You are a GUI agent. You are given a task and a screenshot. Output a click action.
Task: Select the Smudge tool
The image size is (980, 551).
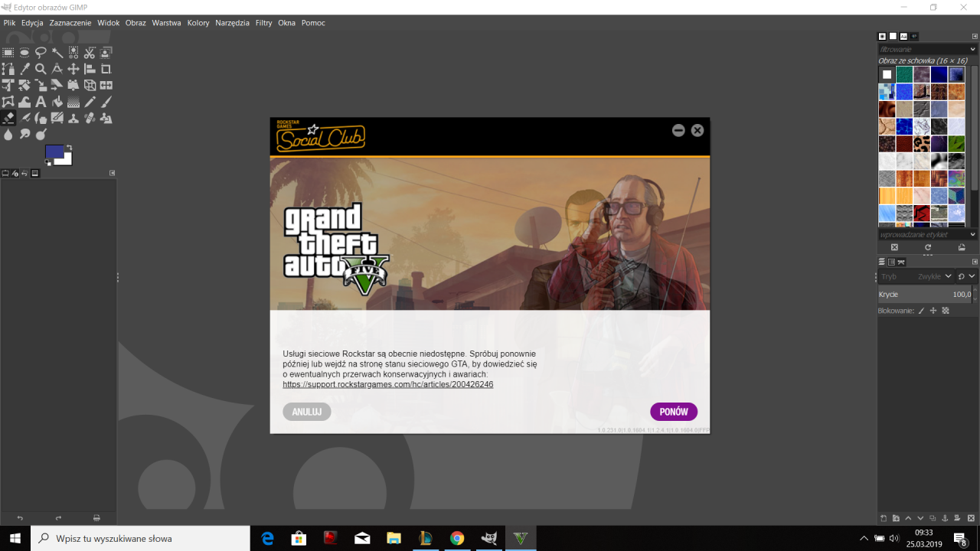tap(24, 135)
